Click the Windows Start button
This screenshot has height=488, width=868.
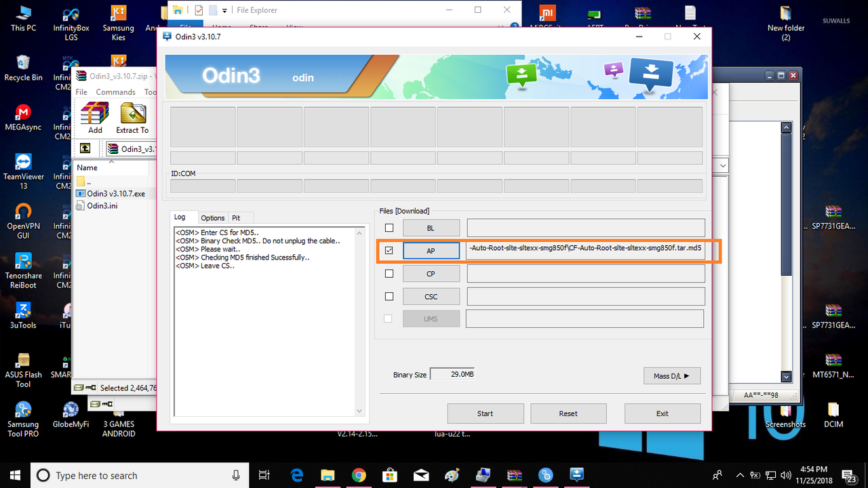(15, 475)
